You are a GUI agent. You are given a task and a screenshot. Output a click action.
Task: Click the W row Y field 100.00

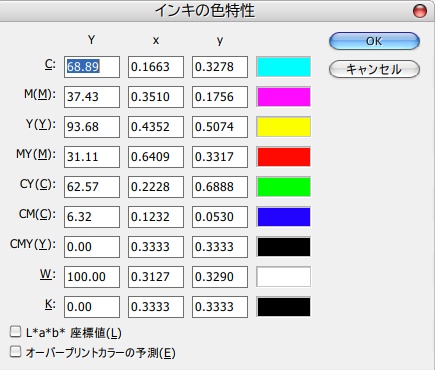pyautogui.click(x=92, y=277)
